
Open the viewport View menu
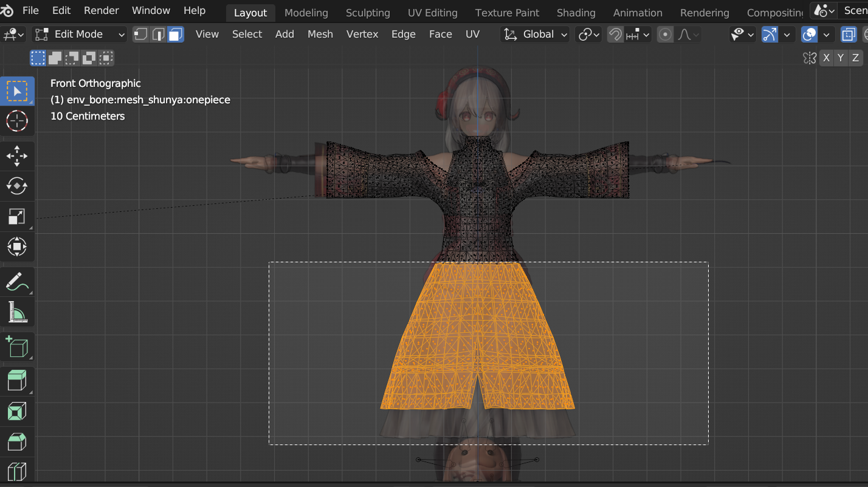207,35
